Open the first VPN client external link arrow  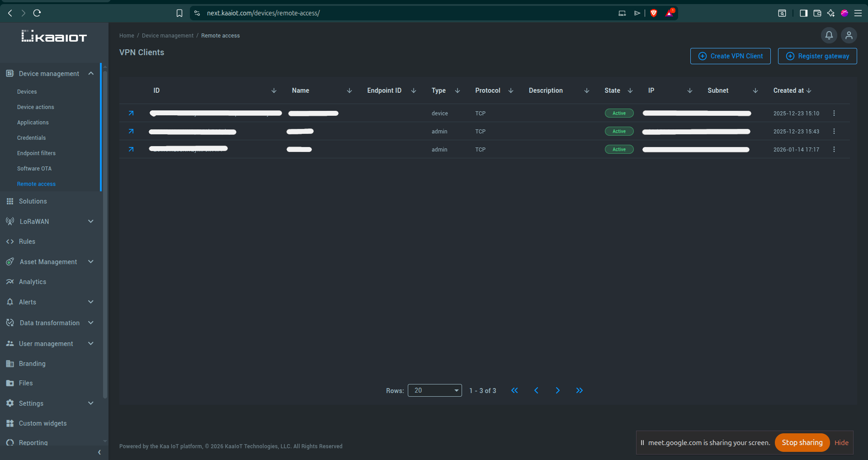coord(131,113)
